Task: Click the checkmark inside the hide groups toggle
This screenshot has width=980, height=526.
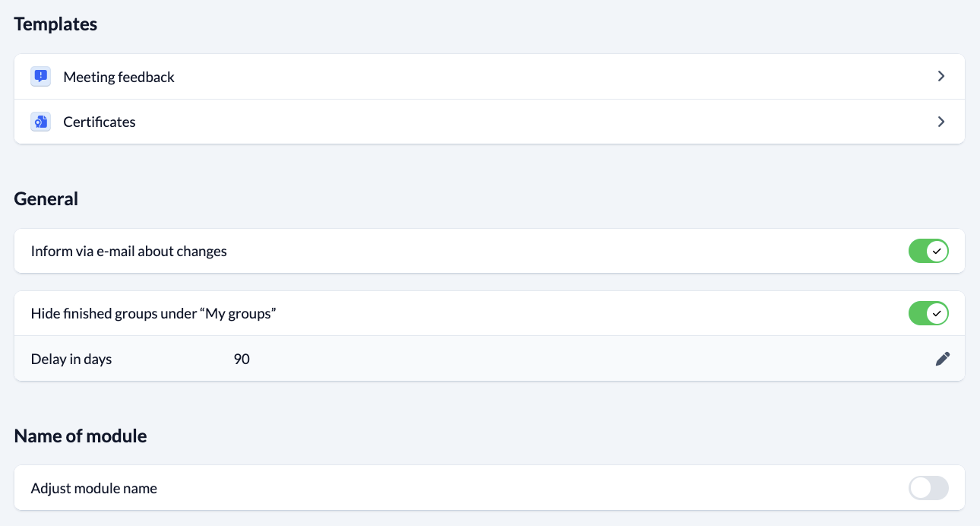Action: coord(937,313)
